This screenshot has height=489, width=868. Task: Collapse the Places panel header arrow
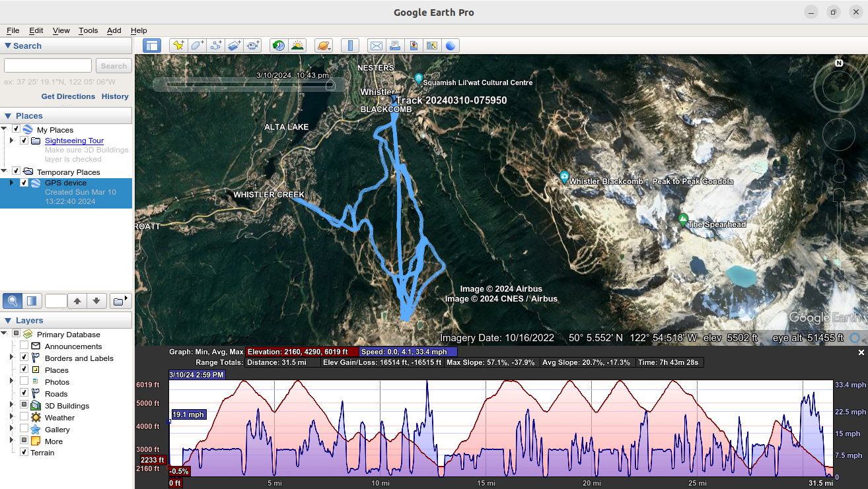(8, 115)
